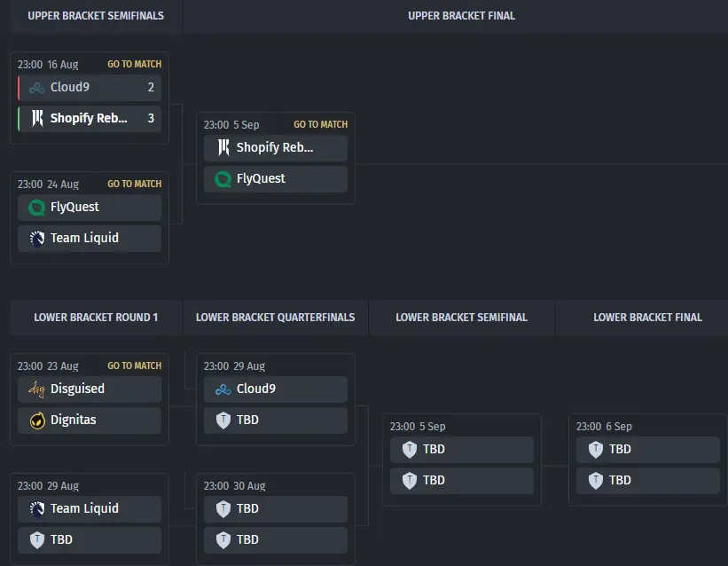Screen dimensions: 728x566
Task: Click FlyQuest logo in upper bracket final
Action: (x=223, y=179)
